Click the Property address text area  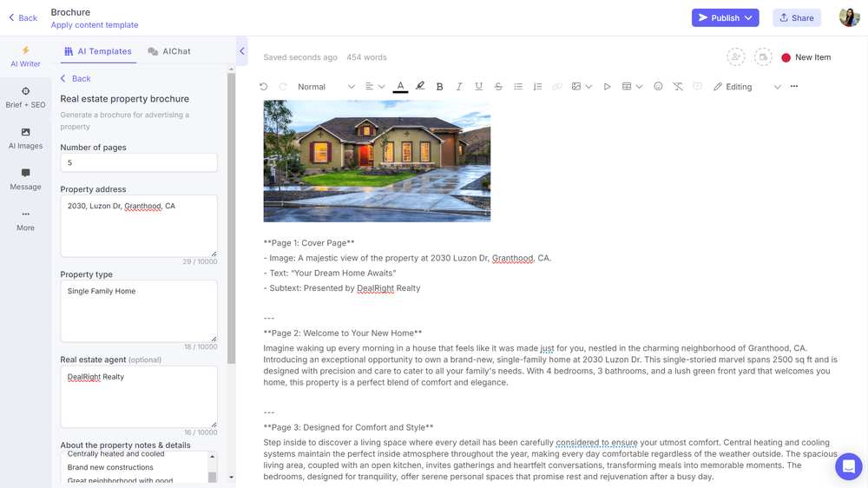[139, 226]
